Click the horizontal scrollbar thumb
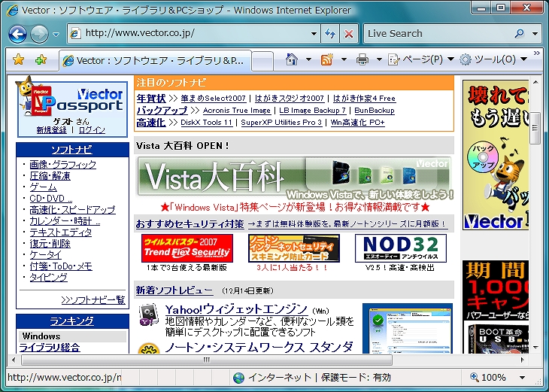549x392 pixels. (207, 360)
